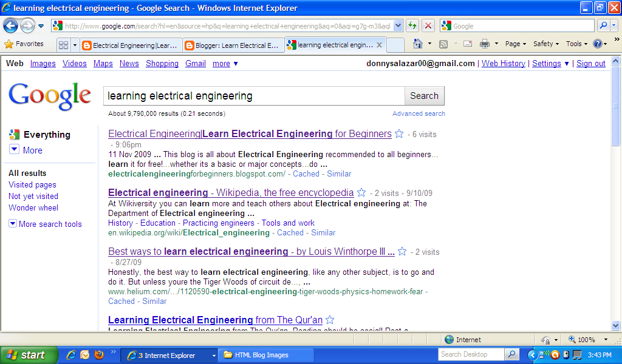Click Search Desktop field in taskbar
The height and width of the screenshot is (364, 622).
471,354
